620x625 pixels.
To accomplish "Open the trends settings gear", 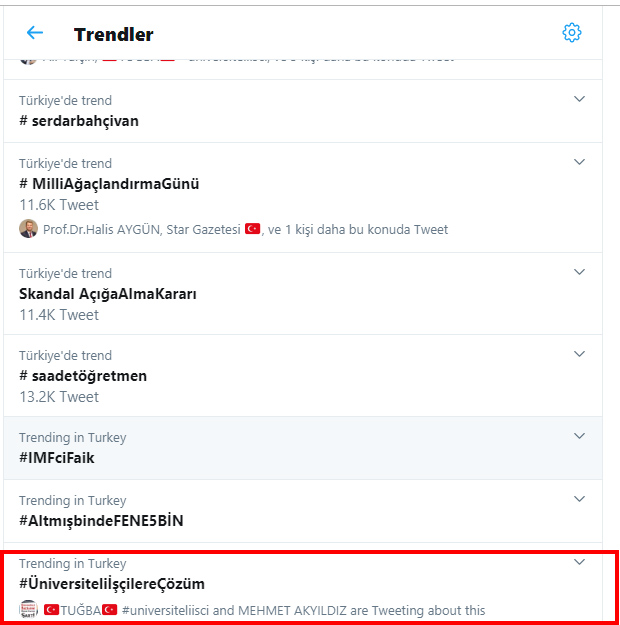I will pyautogui.click(x=572, y=33).
